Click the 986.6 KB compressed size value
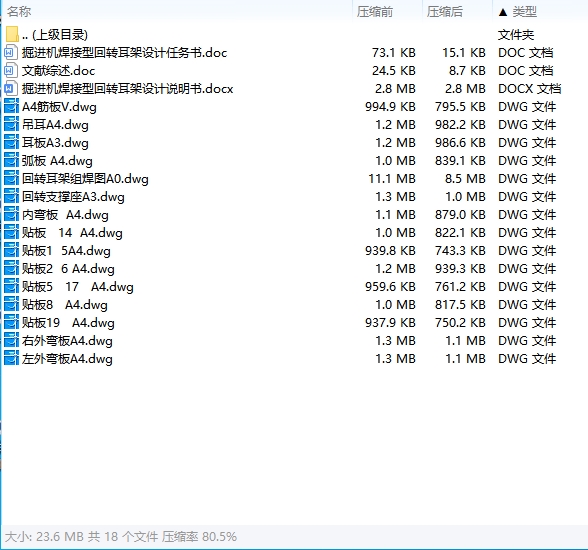The image size is (588, 550). 460,142
